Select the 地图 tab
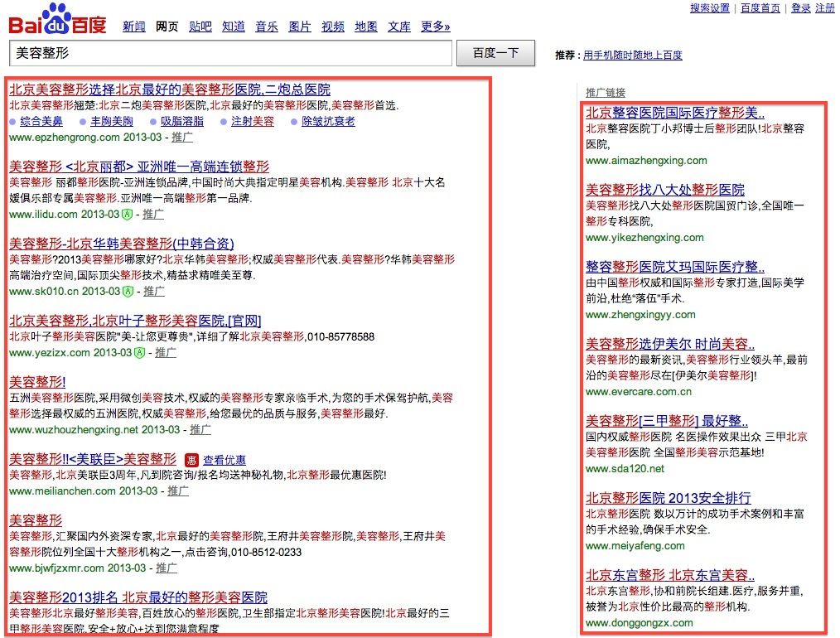This screenshot has width=840, height=638. point(366,27)
